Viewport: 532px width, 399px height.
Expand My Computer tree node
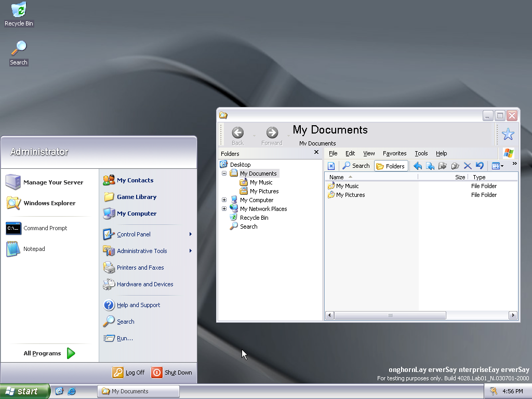224,200
